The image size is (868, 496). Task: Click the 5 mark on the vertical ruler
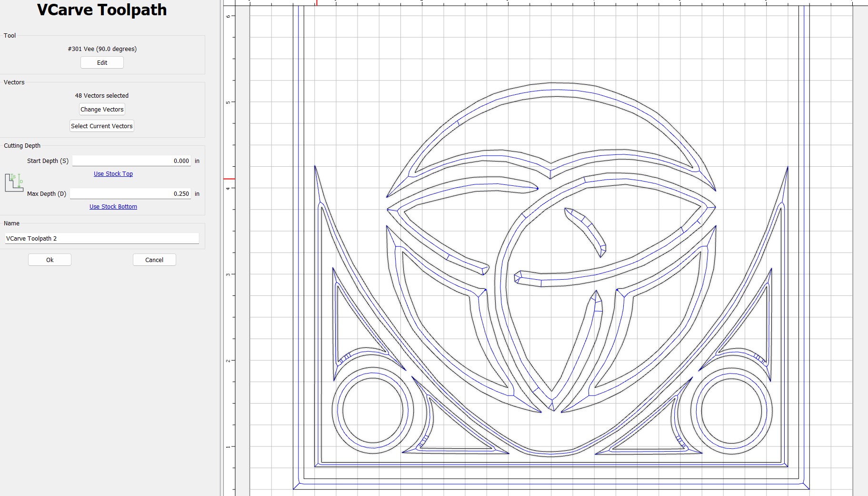pyautogui.click(x=229, y=102)
